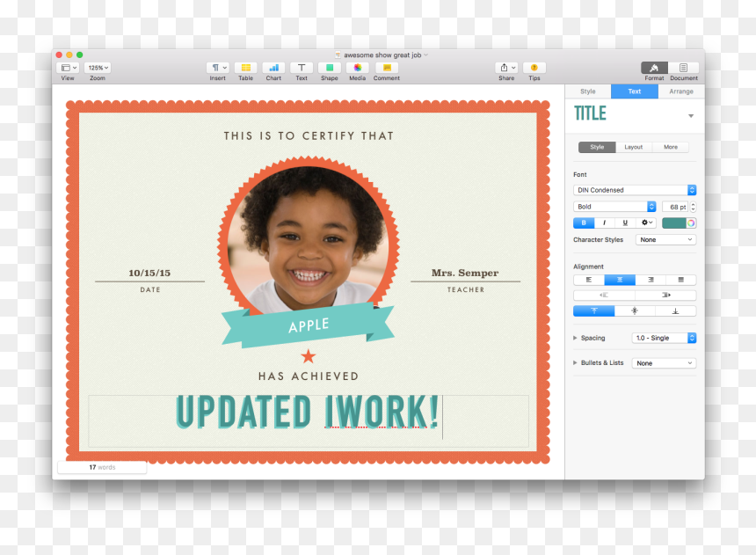
Task: Open the Document inspector
Action: (x=683, y=68)
